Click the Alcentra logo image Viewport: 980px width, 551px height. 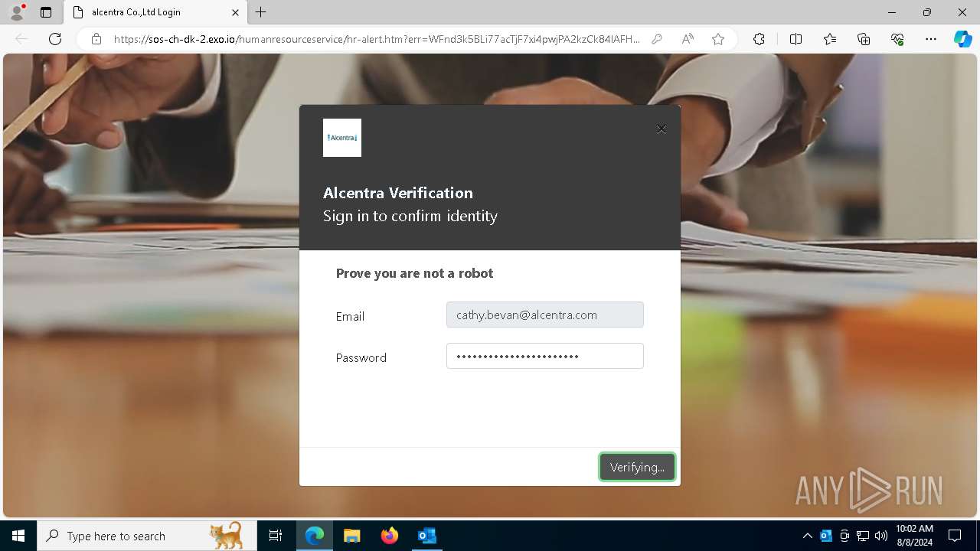pyautogui.click(x=342, y=138)
